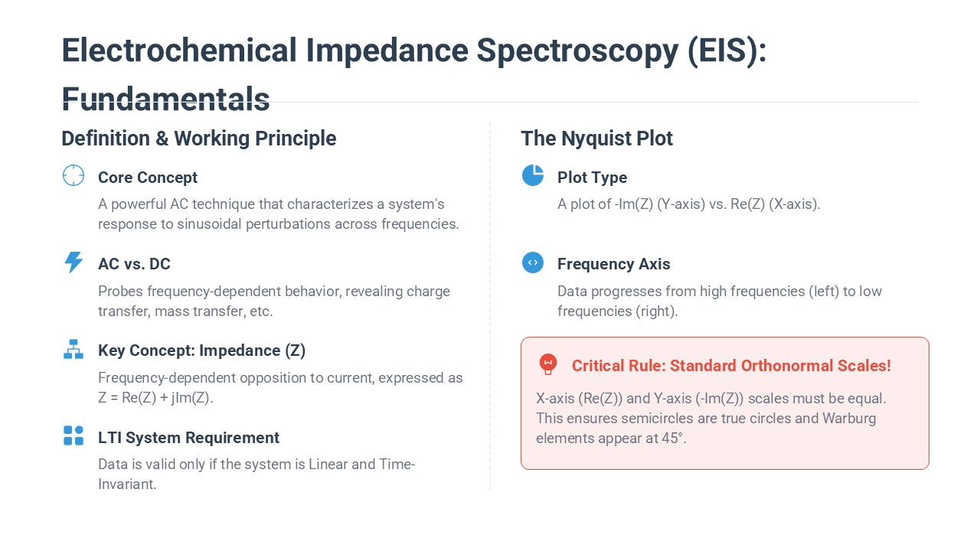Viewport: 980px width, 551px height.
Task: Click the description about sinusoidal perturbations
Action: 279,214
